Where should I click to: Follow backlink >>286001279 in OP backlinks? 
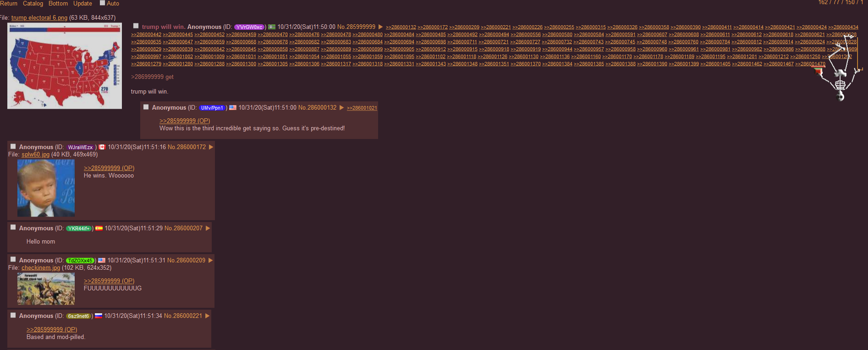(146, 64)
